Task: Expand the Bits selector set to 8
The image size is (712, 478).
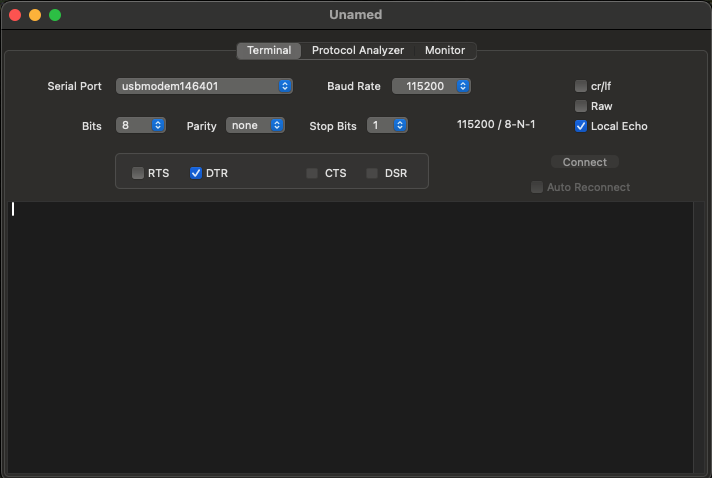Action: (x=140, y=125)
